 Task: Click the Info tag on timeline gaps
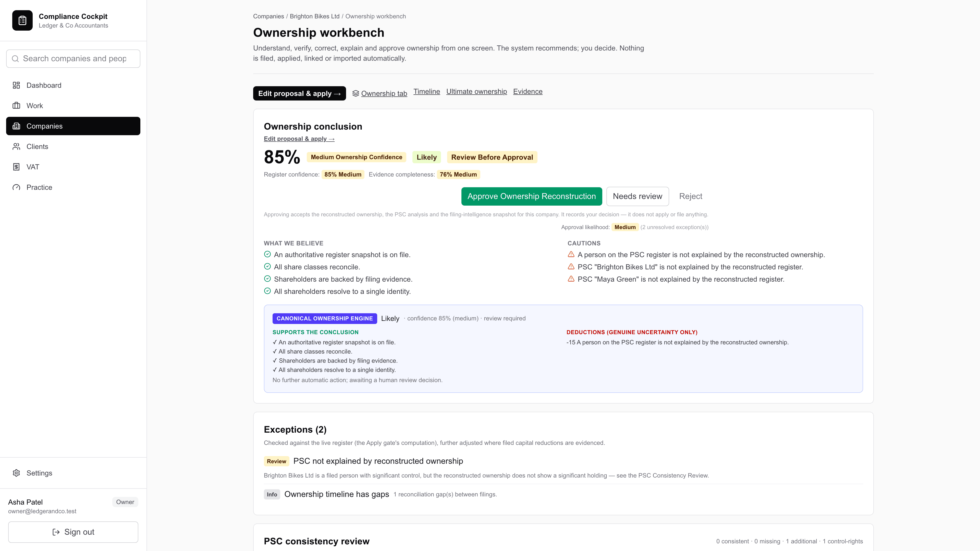tap(272, 494)
